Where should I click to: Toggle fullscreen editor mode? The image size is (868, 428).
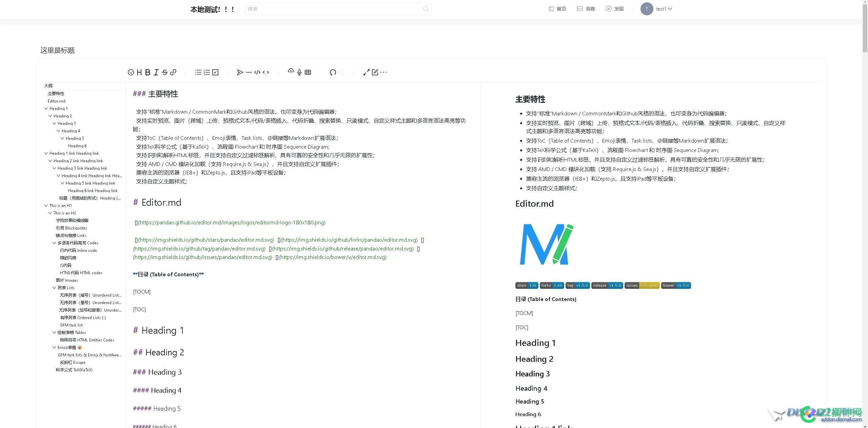[x=367, y=72]
